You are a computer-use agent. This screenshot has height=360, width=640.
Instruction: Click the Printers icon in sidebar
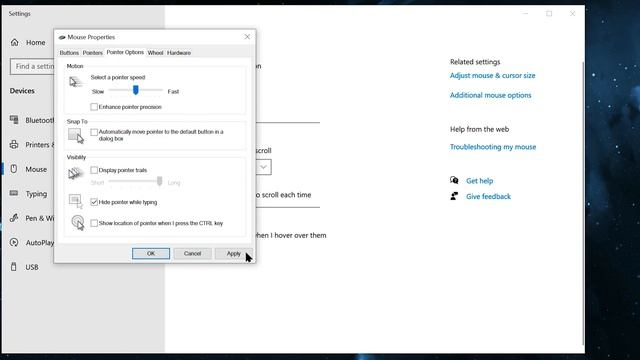tap(14, 144)
